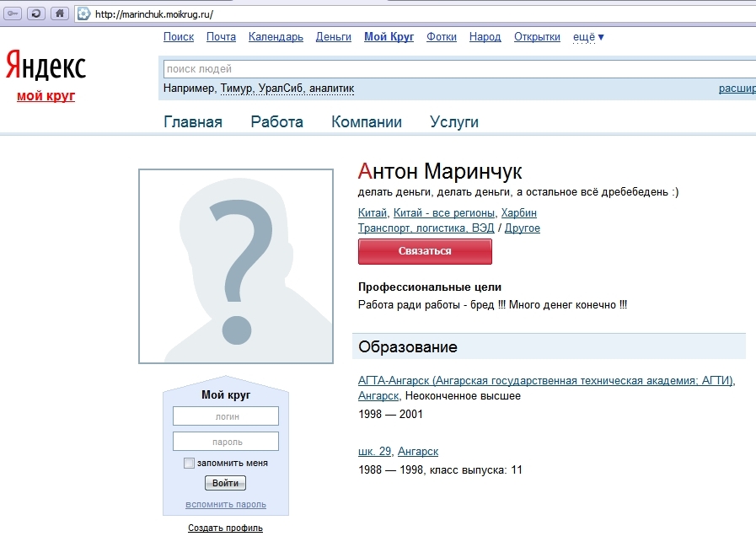Click the red мой круг logo link
Image resolution: width=756 pixels, height=547 pixels.
[46, 95]
